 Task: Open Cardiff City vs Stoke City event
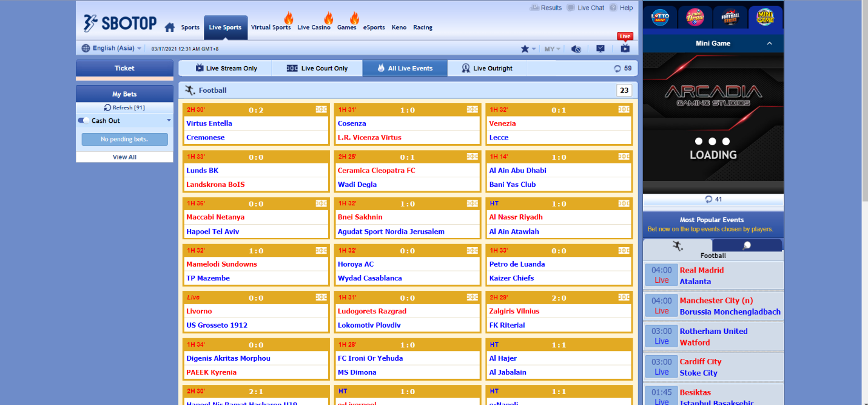tap(713, 367)
